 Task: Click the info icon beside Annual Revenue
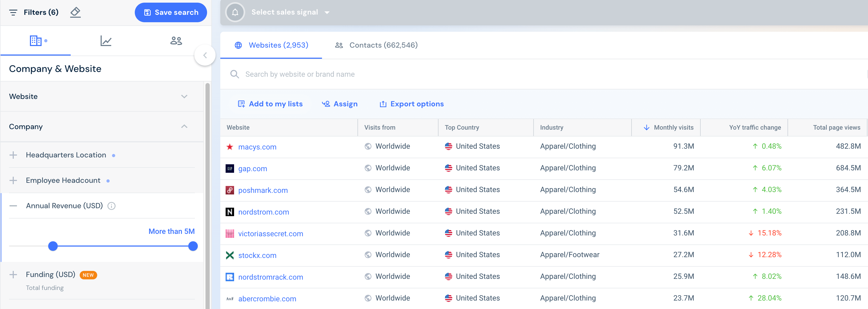click(x=111, y=206)
